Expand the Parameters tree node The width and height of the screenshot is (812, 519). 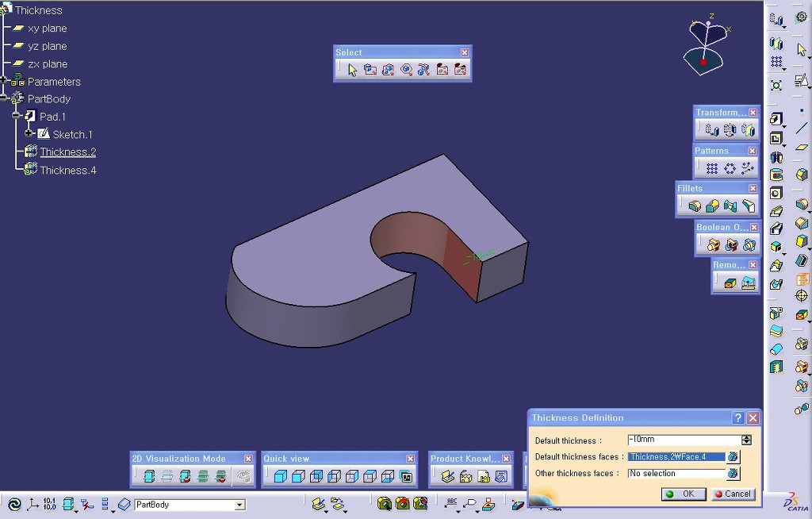pyautogui.click(x=4, y=81)
